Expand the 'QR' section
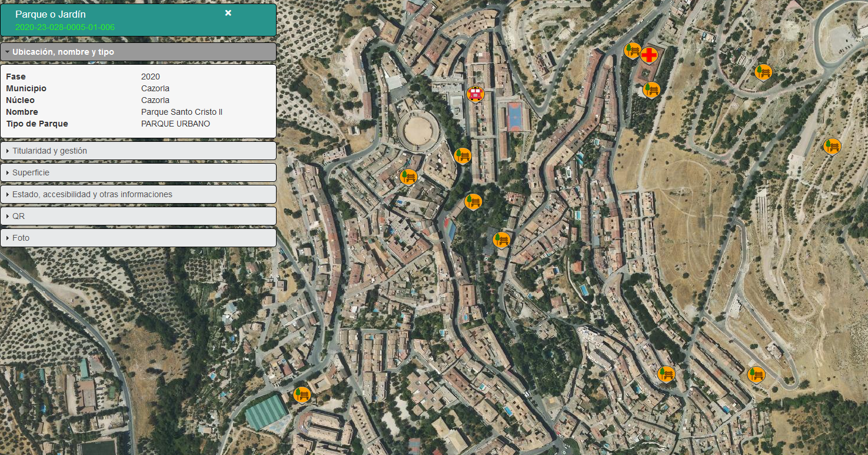Image resolution: width=868 pixels, height=455 pixels. click(138, 216)
